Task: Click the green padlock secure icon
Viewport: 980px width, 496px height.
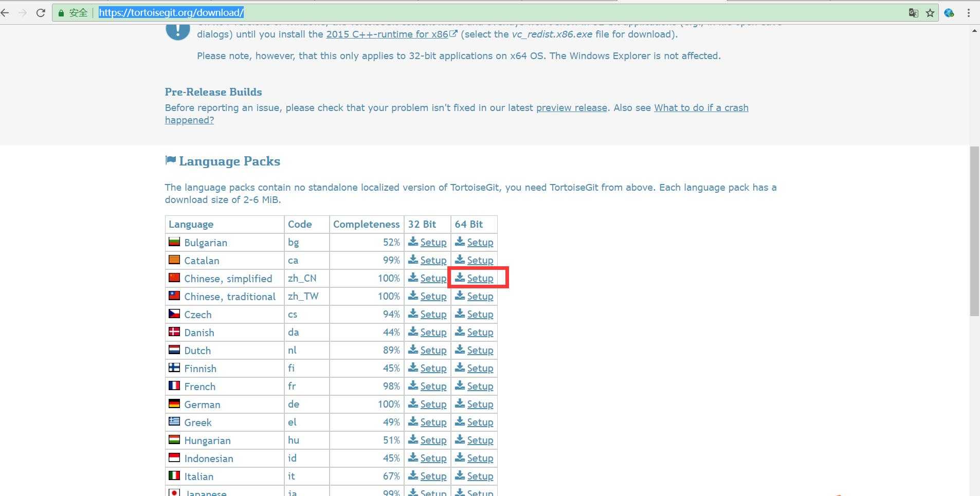Action: [x=61, y=13]
